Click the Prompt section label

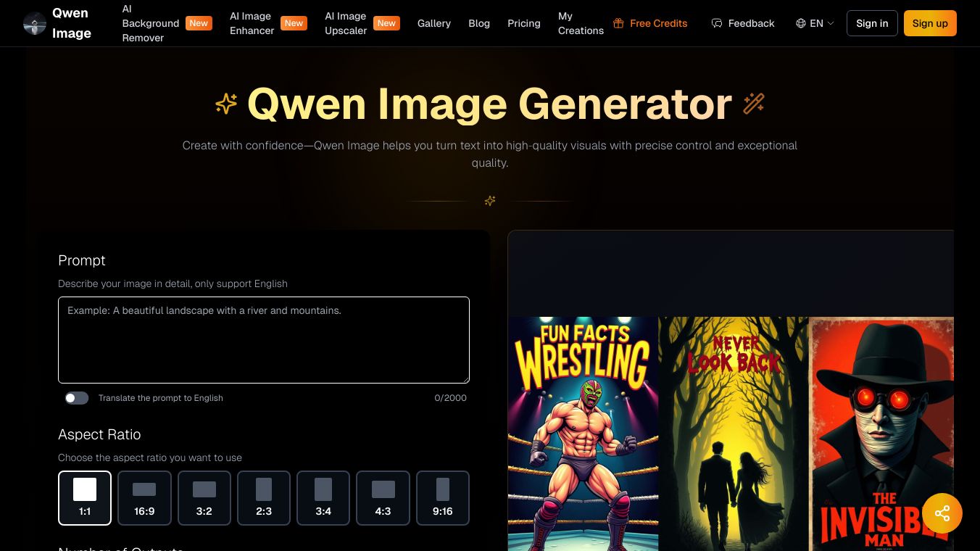[82, 260]
